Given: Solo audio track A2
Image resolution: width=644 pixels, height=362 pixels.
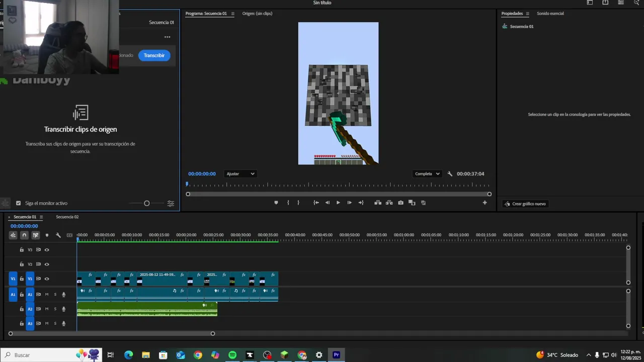Looking at the screenshot, I should coord(55,309).
